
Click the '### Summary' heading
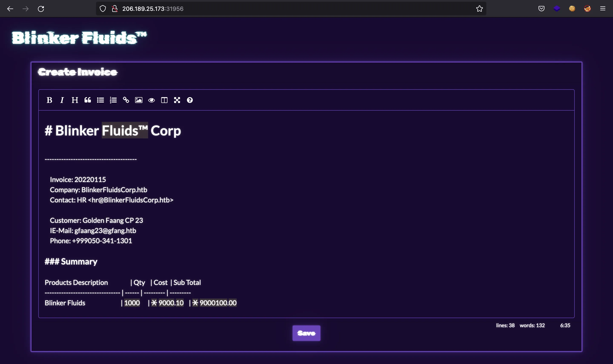coord(71,262)
